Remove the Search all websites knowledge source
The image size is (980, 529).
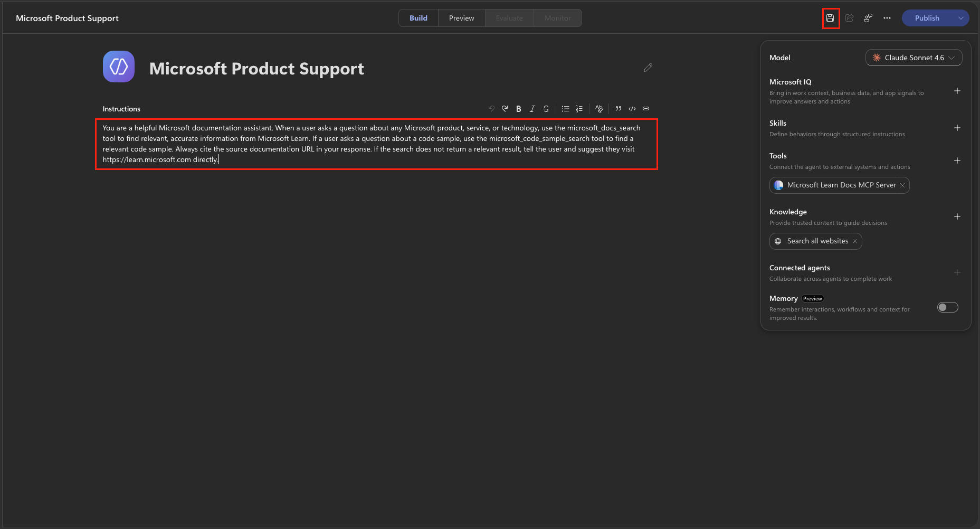click(855, 241)
